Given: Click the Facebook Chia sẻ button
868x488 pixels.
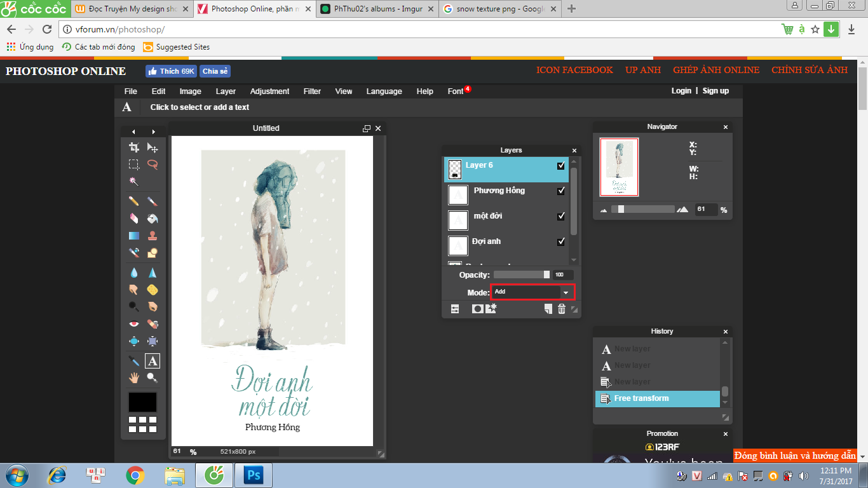Looking at the screenshot, I should pos(215,71).
